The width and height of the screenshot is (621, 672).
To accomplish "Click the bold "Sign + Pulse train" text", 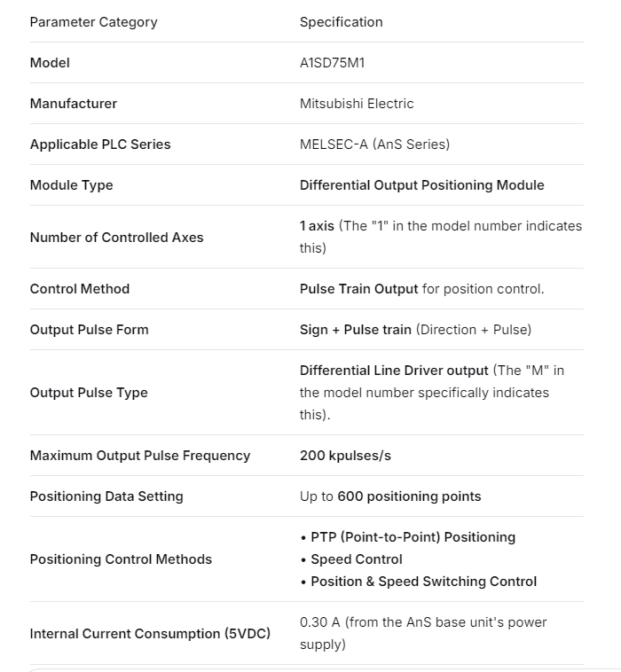I will [355, 330].
